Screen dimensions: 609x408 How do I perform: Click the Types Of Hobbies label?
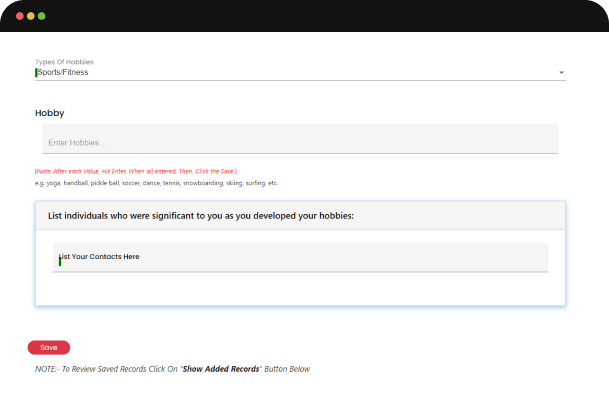[64, 62]
